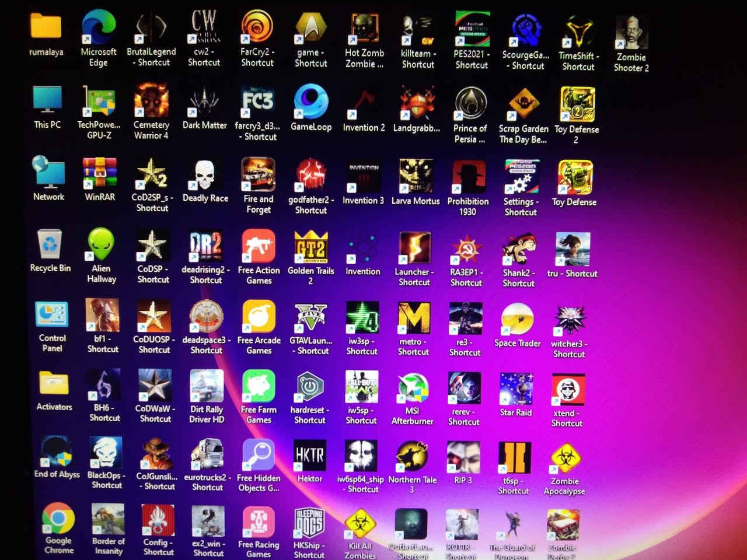
Task: Select the Fire and Forget icon
Action: (258, 174)
